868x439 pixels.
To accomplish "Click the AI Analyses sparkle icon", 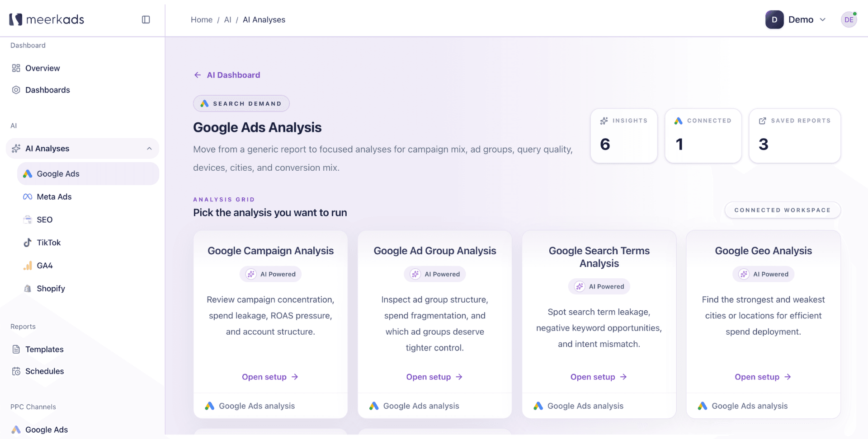I will click(16, 149).
